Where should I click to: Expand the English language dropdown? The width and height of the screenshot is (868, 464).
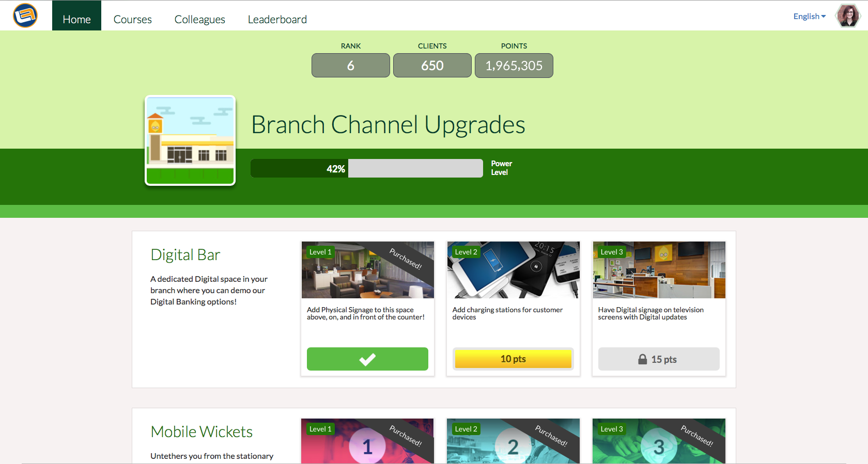pyautogui.click(x=810, y=17)
